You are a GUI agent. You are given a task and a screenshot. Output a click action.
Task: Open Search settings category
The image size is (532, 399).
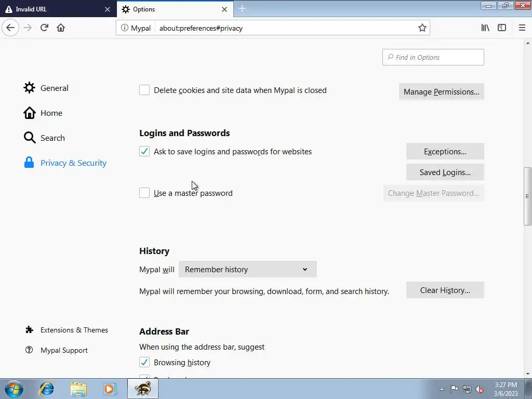[44, 138]
